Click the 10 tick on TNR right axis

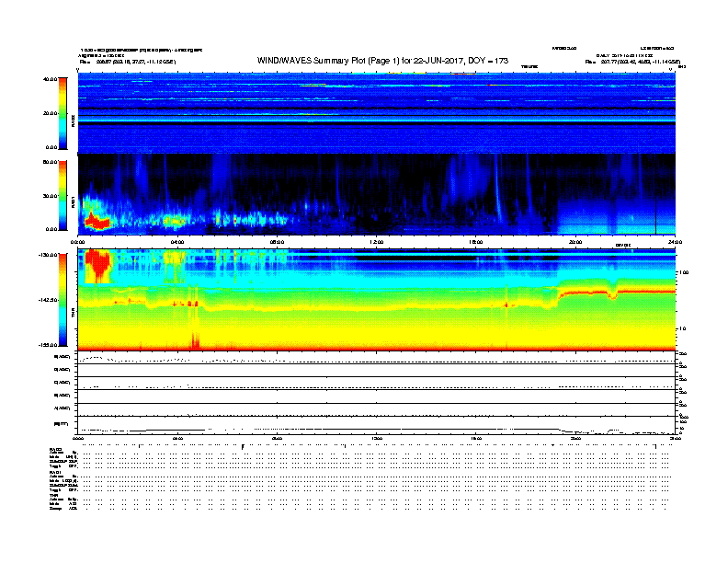682,328
